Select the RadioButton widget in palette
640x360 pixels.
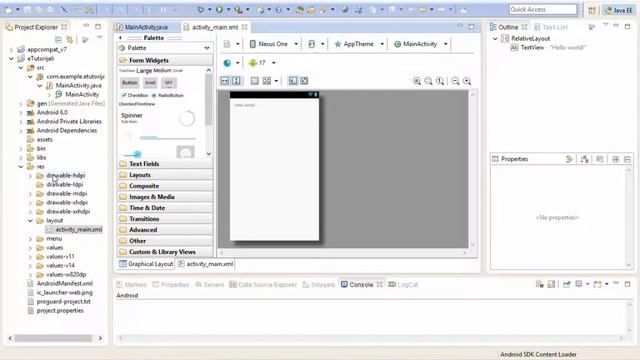168,95
